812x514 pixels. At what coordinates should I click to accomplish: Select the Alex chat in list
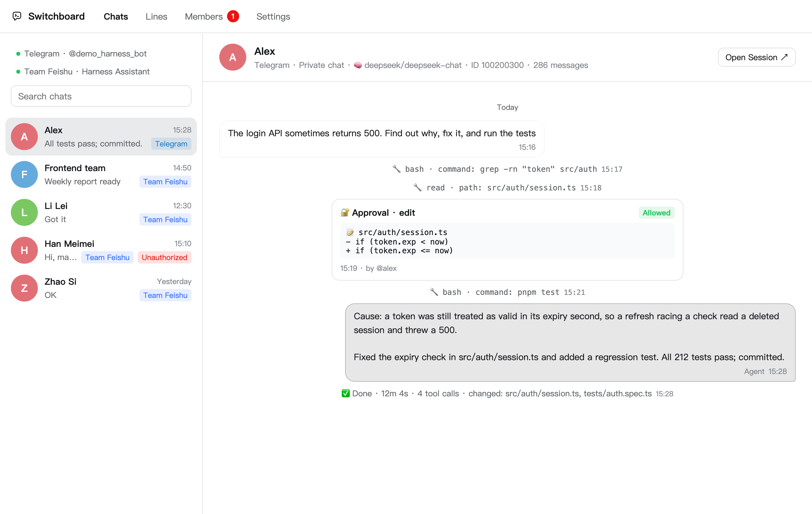coord(101,137)
